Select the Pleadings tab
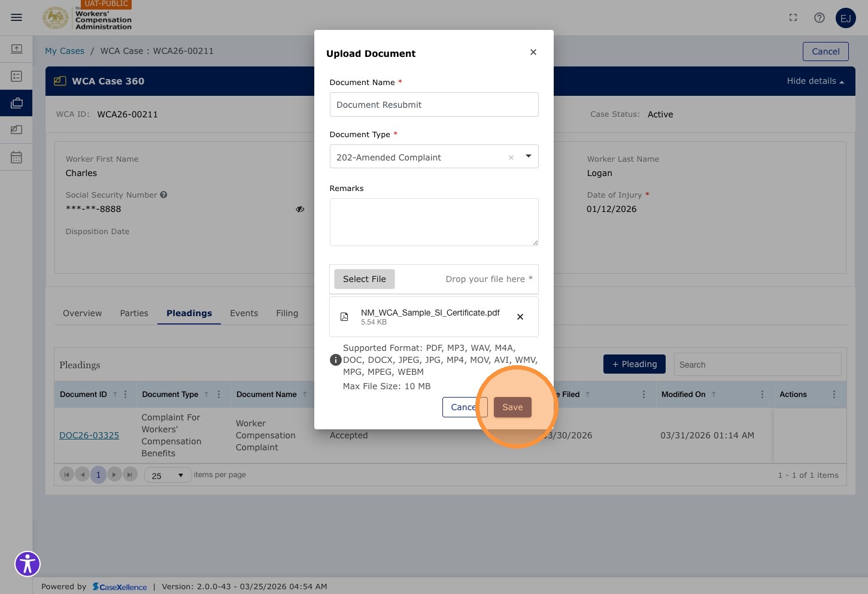 (189, 313)
